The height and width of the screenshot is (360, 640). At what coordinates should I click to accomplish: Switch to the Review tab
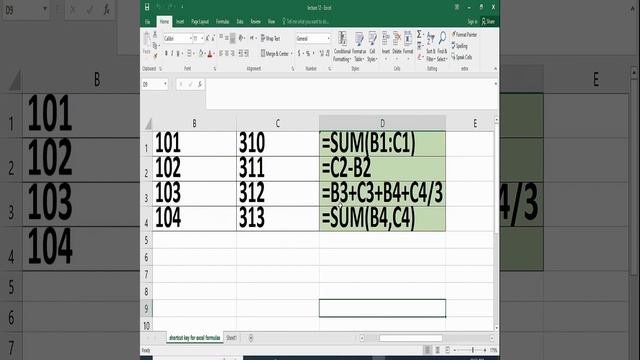[x=256, y=21]
